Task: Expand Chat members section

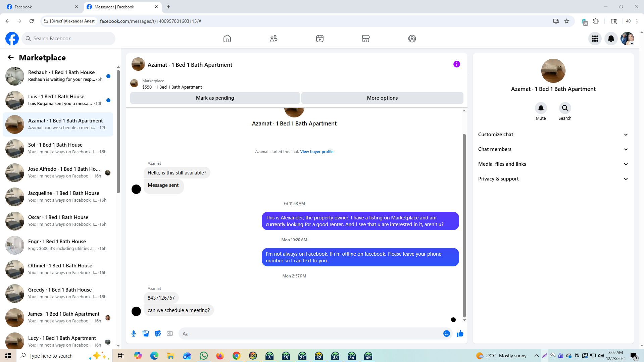Action: coord(553,149)
